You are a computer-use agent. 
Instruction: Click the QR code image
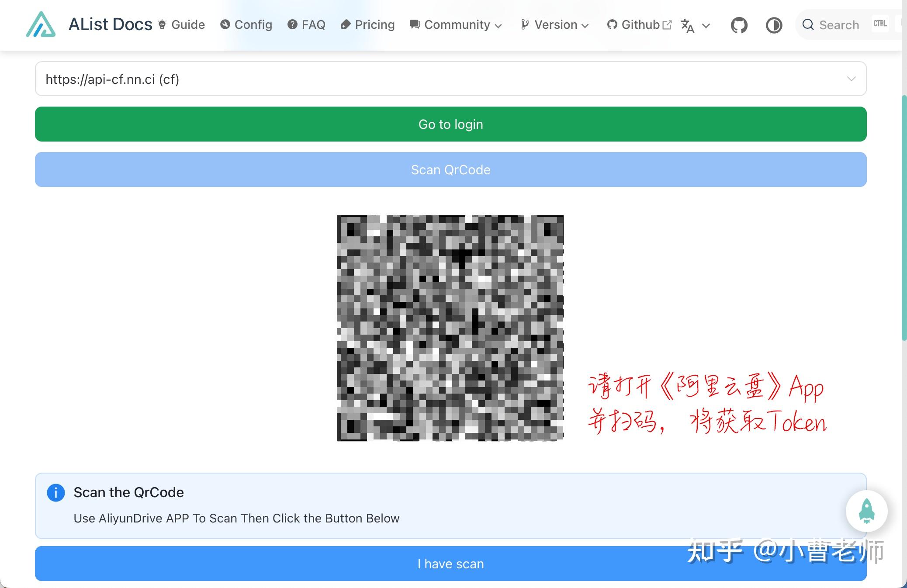click(x=450, y=328)
